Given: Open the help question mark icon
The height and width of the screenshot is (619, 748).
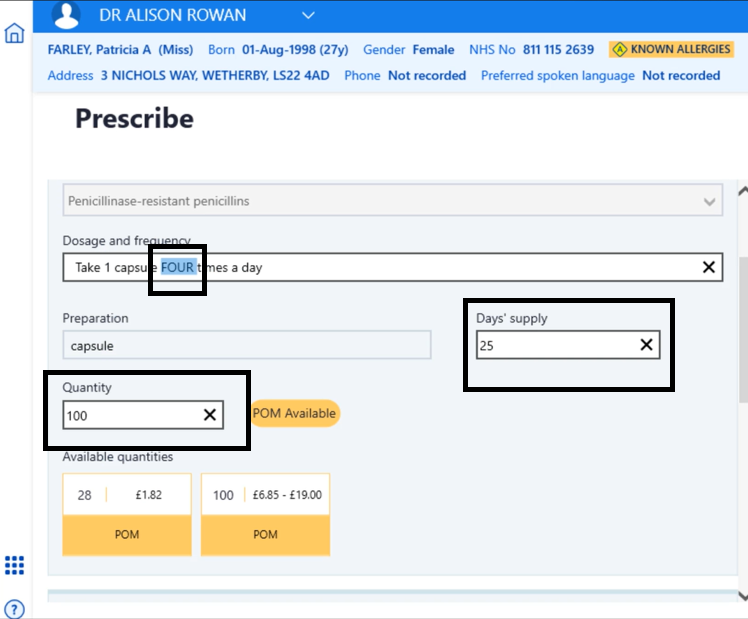Looking at the screenshot, I should coord(14,609).
